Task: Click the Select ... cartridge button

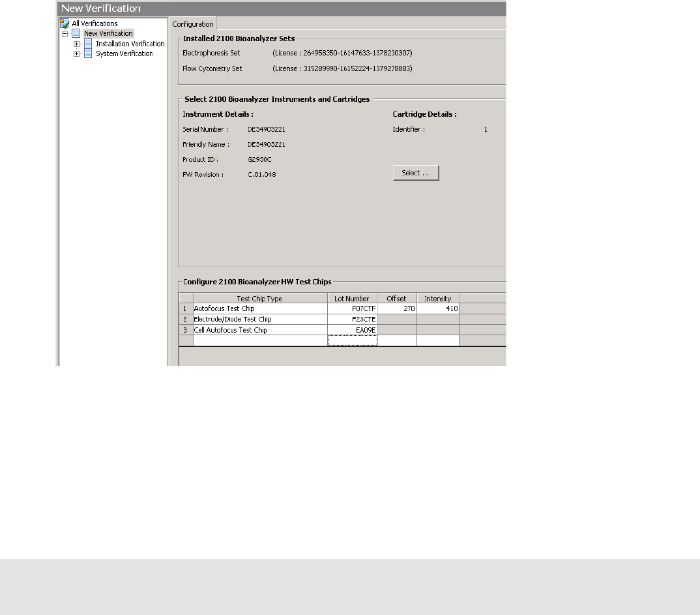Action: (x=416, y=173)
